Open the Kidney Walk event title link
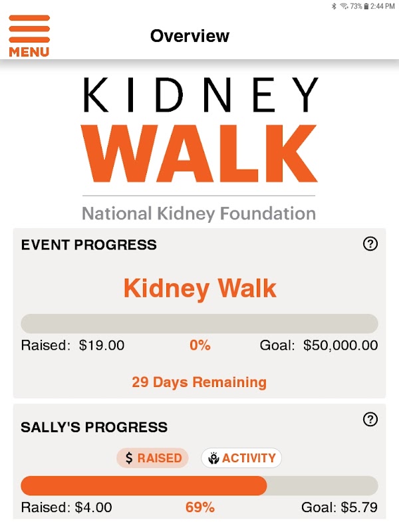Viewport: 399px width, 532px height. coord(200,289)
